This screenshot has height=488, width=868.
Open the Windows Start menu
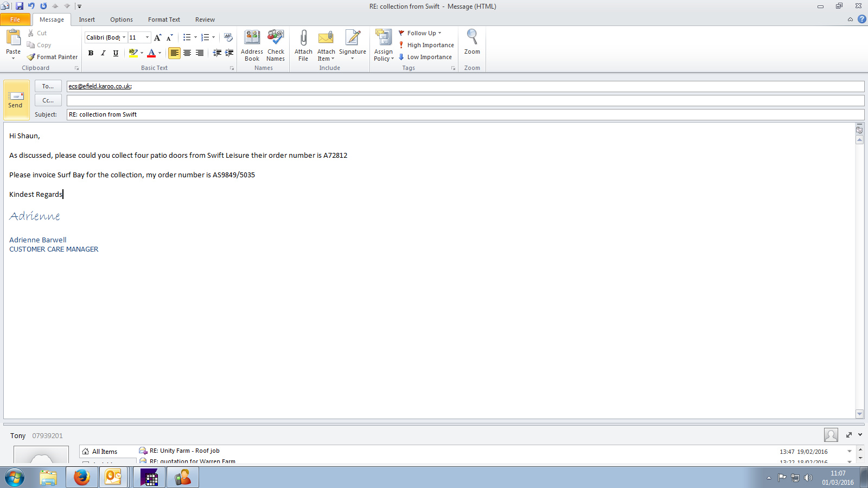15,478
